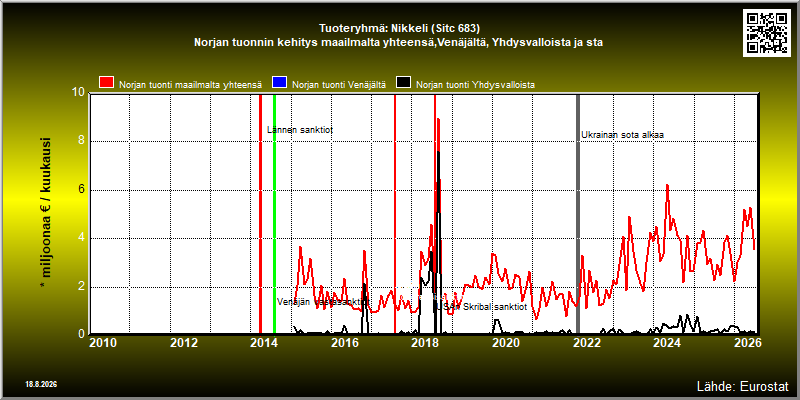Click the red vertical marker line near 2017
This screenshot has width=800, height=400.
(x=395, y=214)
